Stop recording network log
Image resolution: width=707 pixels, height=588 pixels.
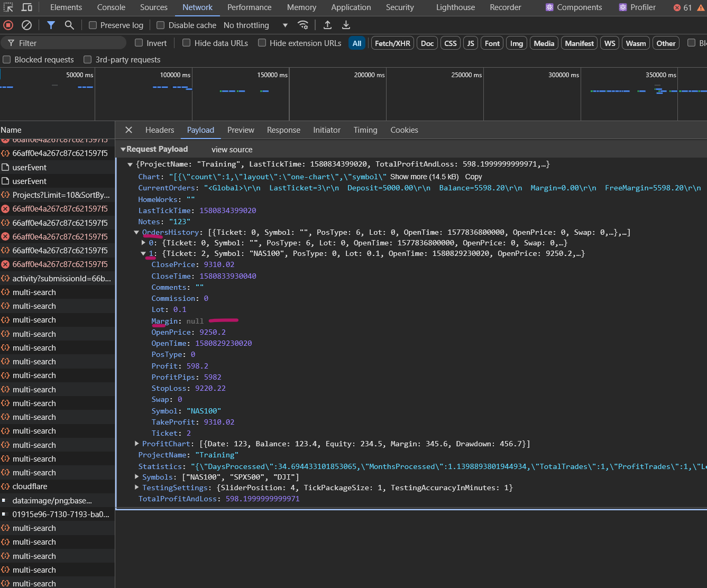coord(8,25)
